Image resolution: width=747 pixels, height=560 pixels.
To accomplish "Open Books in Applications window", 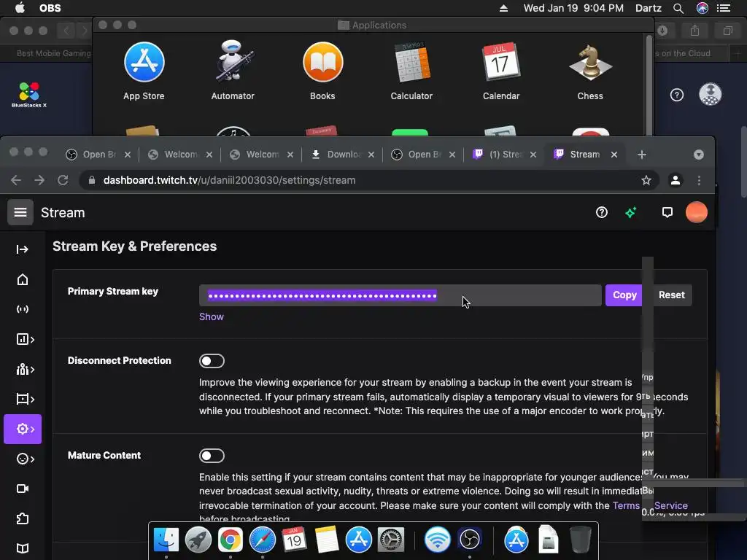I will (322, 71).
